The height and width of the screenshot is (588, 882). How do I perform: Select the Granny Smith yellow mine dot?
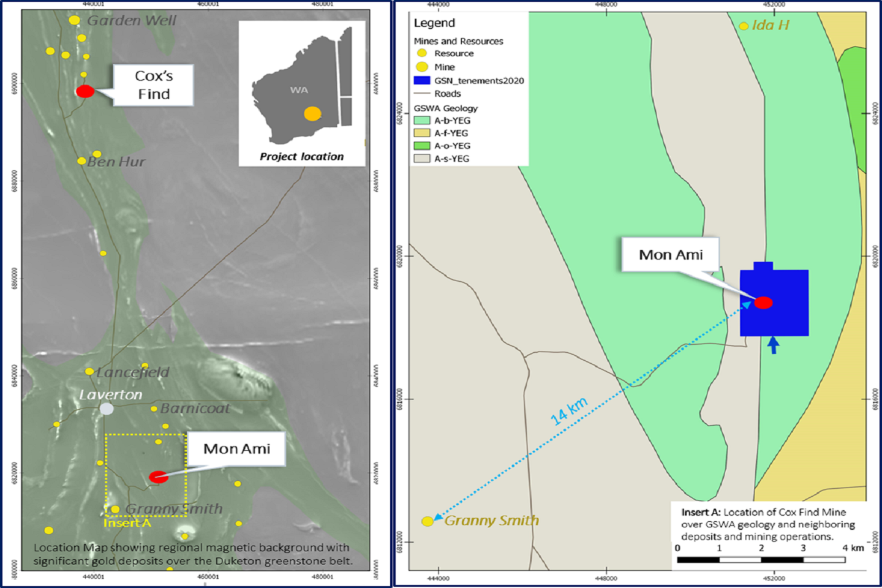pos(428,521)
